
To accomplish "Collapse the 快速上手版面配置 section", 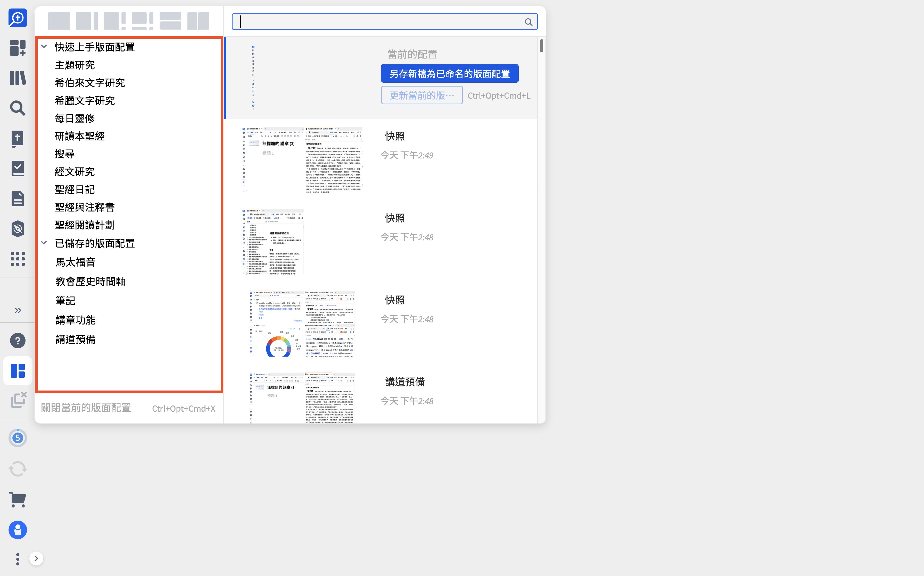I will (x=44, y=46).
